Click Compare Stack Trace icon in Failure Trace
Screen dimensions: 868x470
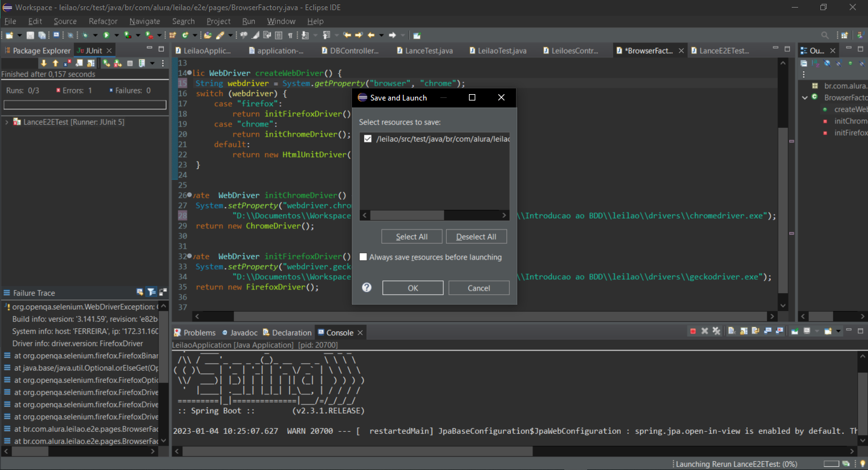[163, 293]
